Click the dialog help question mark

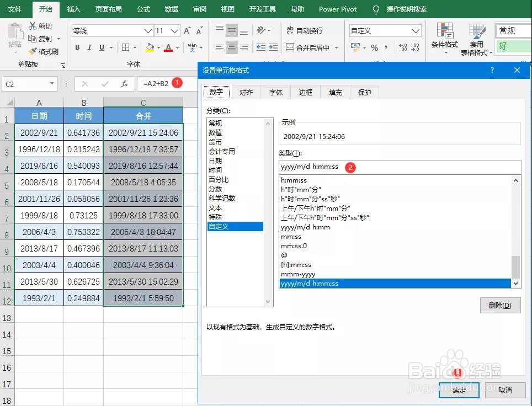[x=492, y=70]
